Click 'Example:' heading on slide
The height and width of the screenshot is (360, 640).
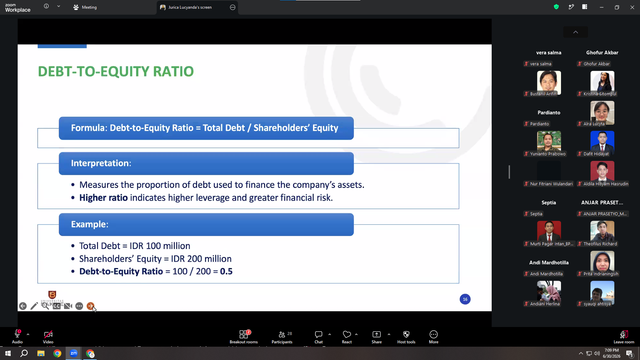coord(90,224)
